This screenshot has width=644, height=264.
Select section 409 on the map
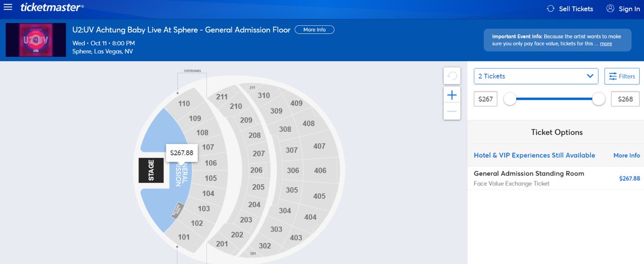[x=296, y=103]
